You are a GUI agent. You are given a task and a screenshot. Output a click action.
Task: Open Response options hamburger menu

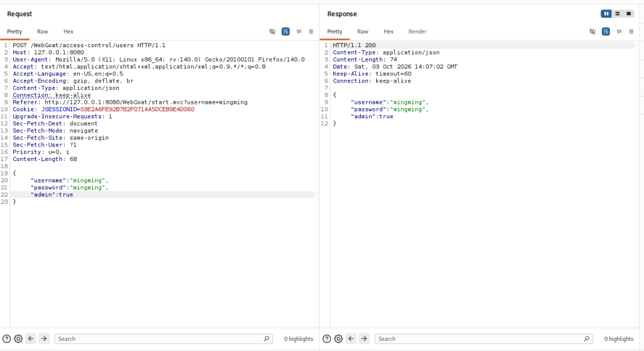coord(631,31)
